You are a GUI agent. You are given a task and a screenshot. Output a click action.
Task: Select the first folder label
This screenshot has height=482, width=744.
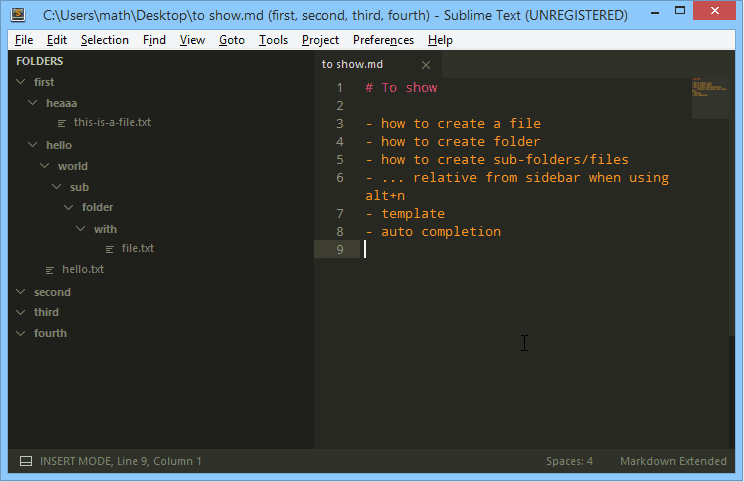(x=44, y=82)
